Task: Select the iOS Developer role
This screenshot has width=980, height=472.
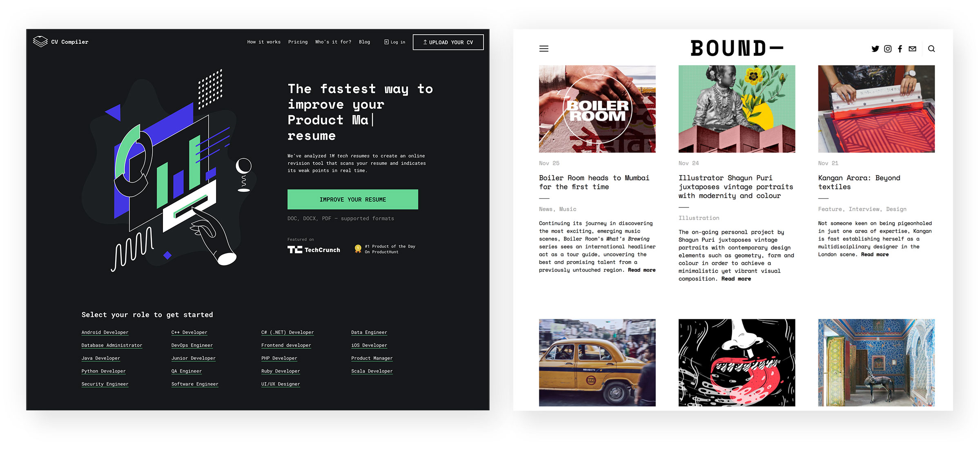Action: point(369,345)
